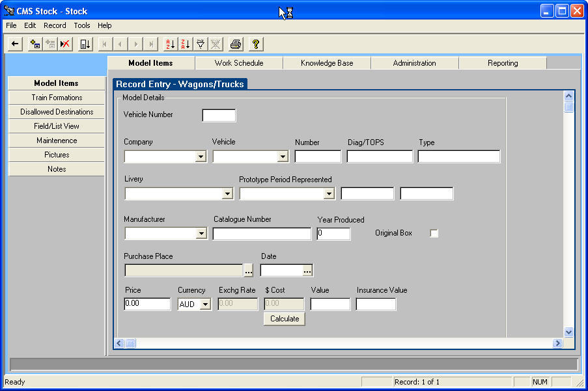Click the Value input field
Image resolution: width=588 pixels, height=391 pixels.
click(x=330, y=304)
